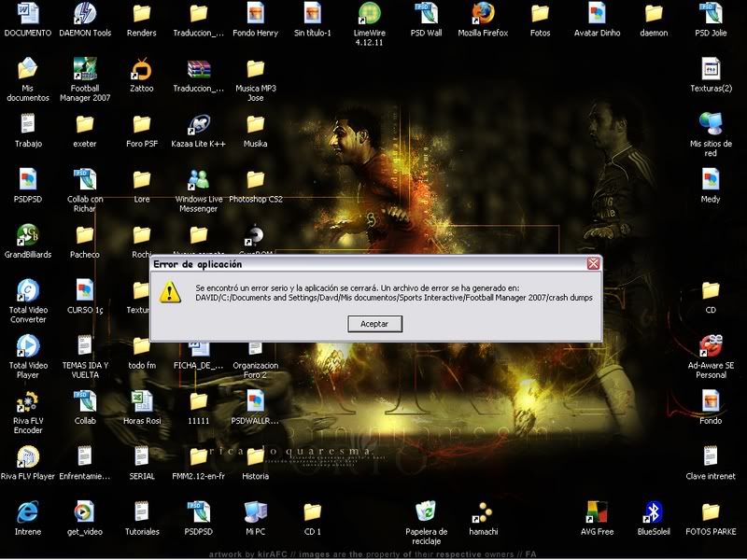Launch the Total Video Converter shortcut

28,290
